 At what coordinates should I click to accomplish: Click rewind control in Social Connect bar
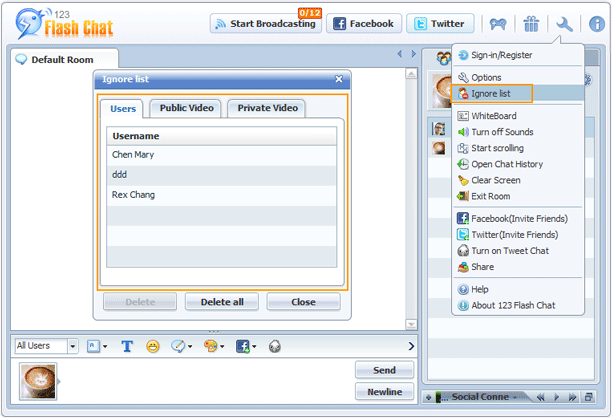tap(541, 397)
